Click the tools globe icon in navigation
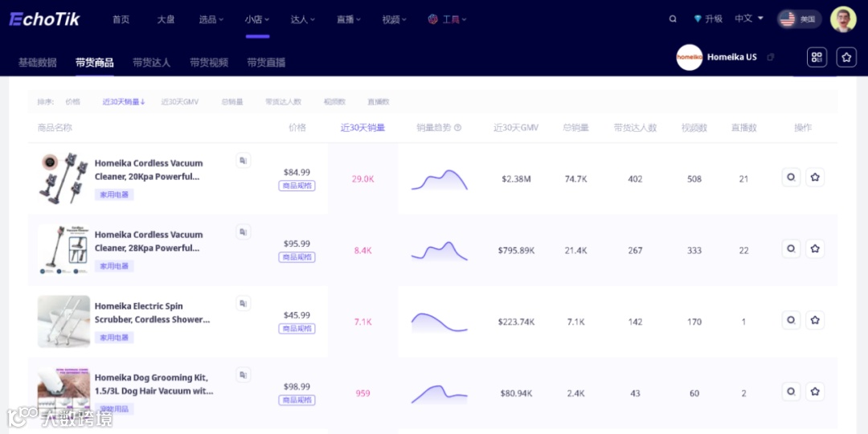Screen dimensions: 868x434 pos(433,19)
